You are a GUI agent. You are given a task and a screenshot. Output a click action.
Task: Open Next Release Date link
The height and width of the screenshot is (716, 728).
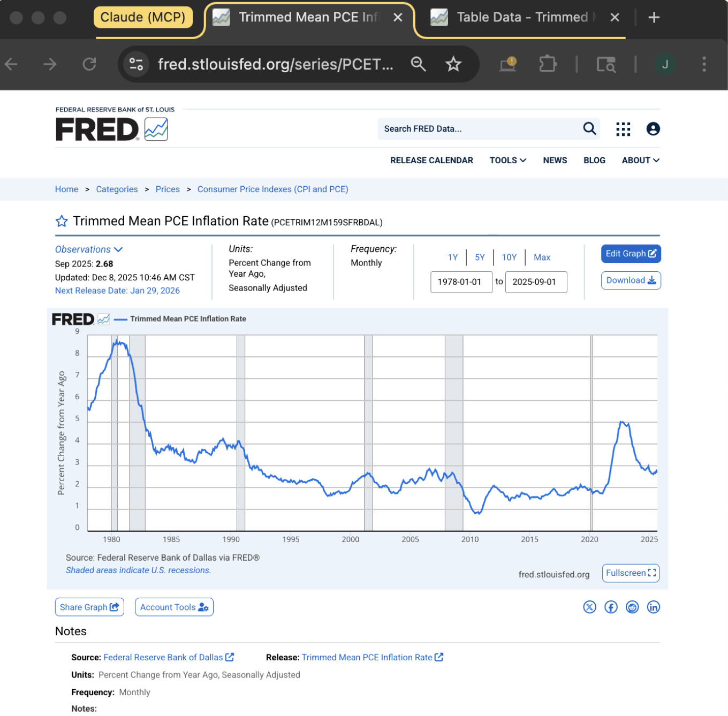point(117,291)
